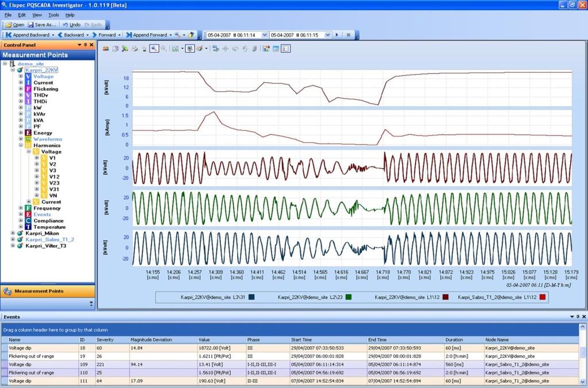Image resolution: width=588 pixels, height=388 pixels.
Task: Click the Append Forward button
Action: tap(146, 35)
